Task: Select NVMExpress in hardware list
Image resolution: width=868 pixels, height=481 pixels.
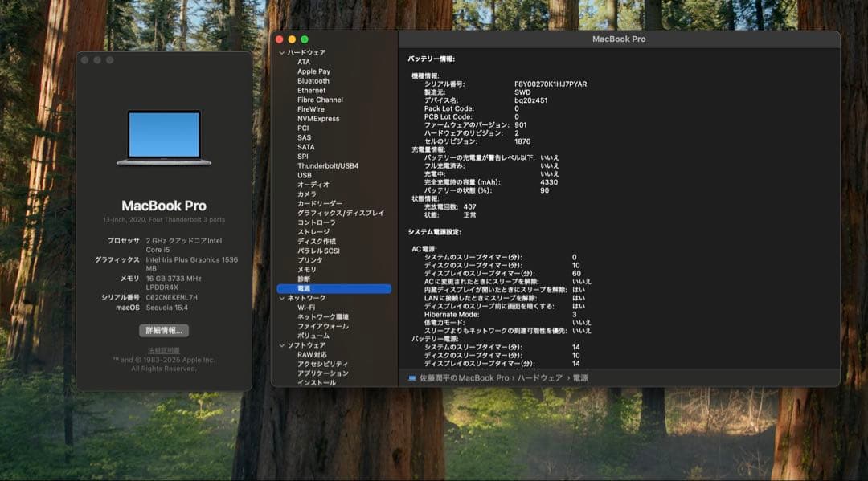Action: 318,119
